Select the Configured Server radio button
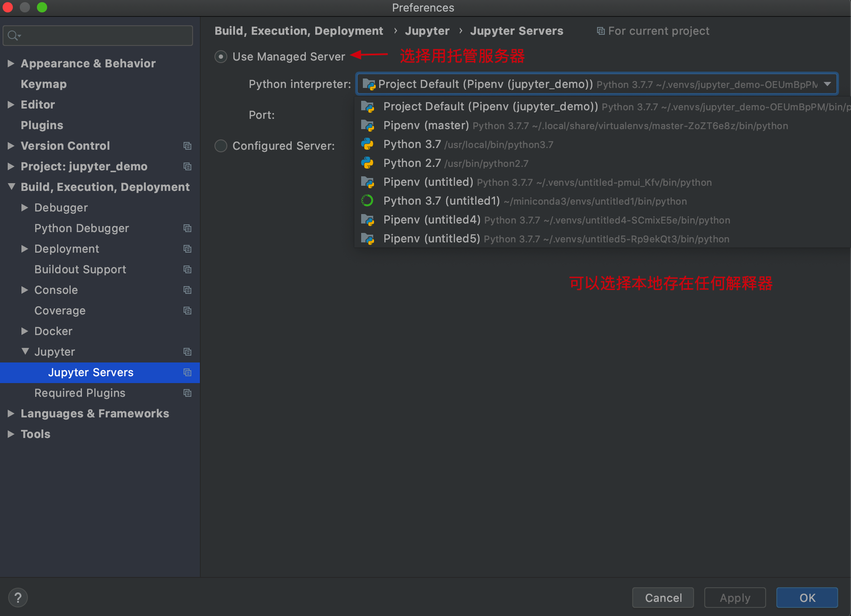 pos(220,146)
